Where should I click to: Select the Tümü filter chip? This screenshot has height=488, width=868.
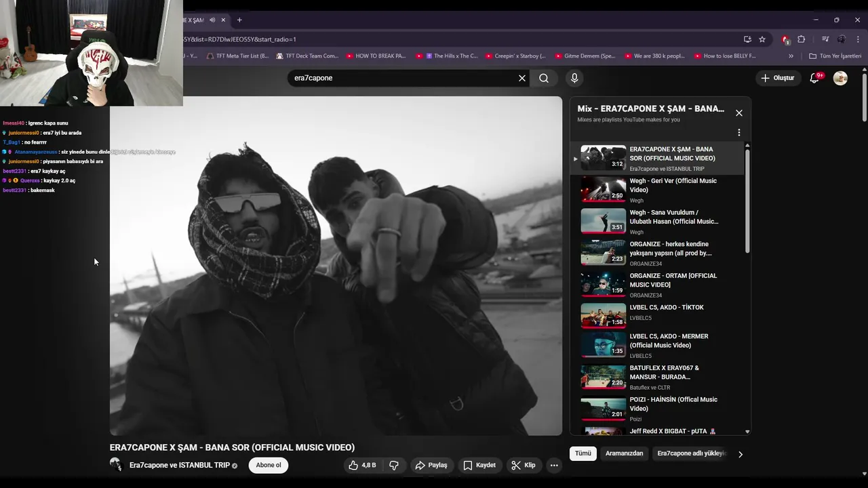click(x=583, y=453)
